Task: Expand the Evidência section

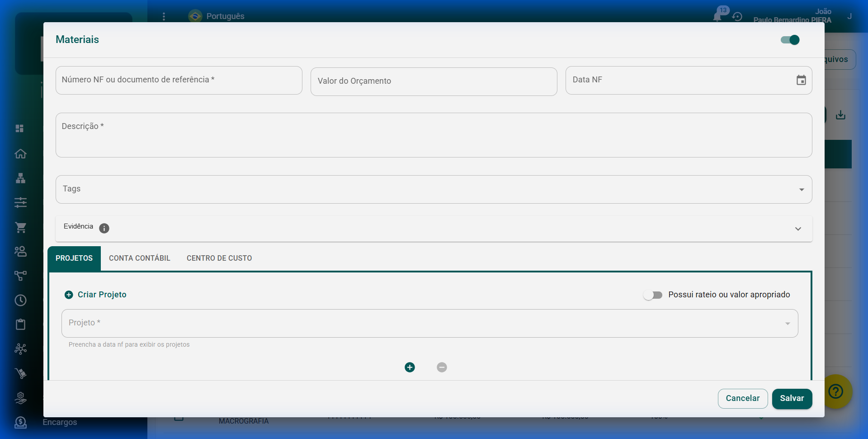Action: [x=798, y=229]
